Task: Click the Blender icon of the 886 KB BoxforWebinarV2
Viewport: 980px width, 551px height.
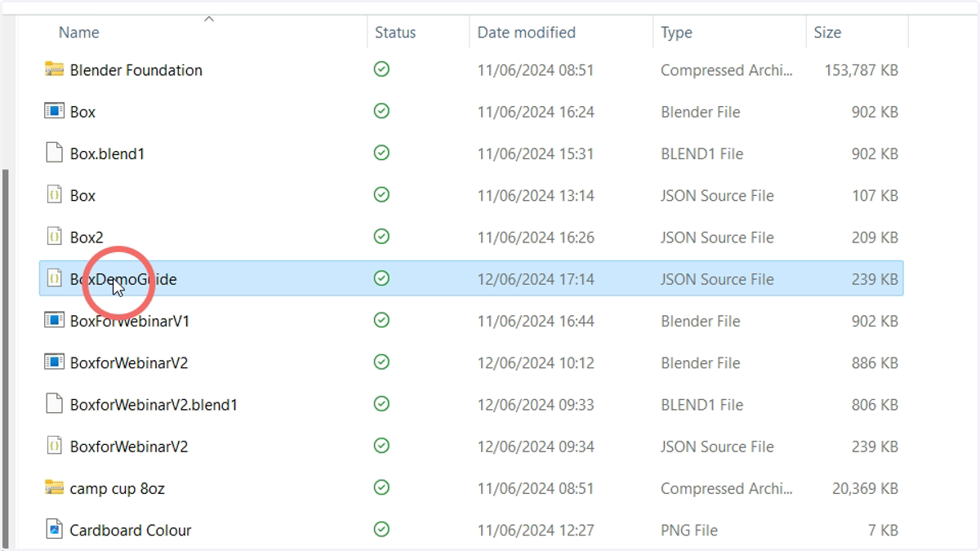Action: click(x=54, y=362)
